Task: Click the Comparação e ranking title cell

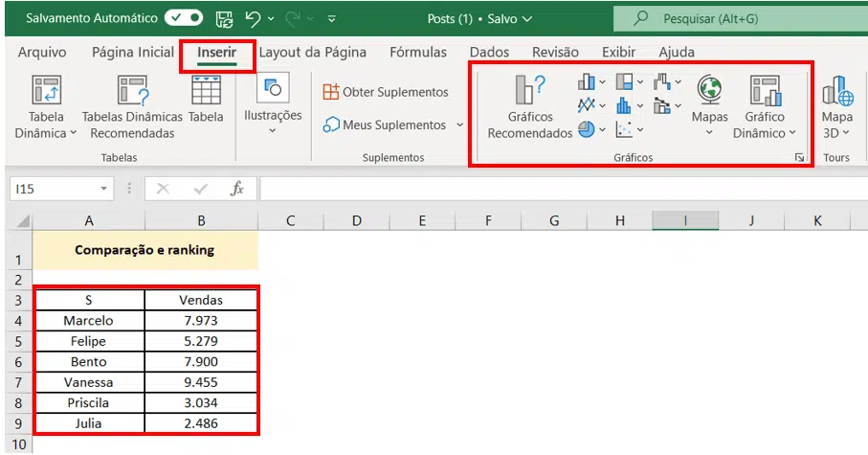Action: click(145, 250)
